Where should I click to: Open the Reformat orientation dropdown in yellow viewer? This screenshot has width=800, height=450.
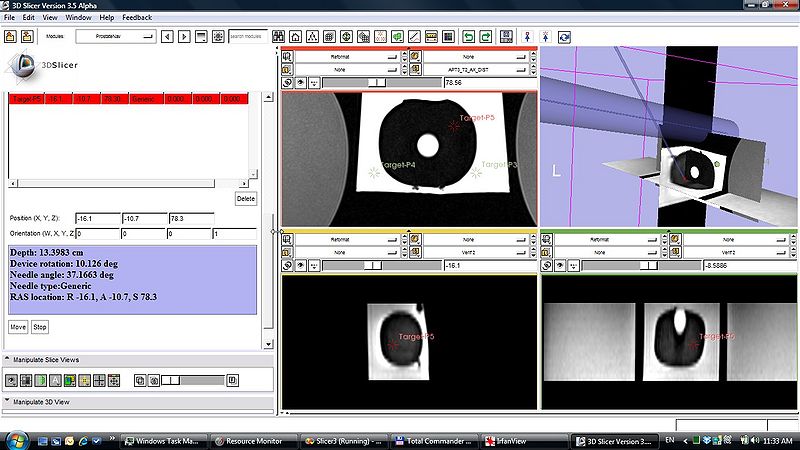point(346,239)
